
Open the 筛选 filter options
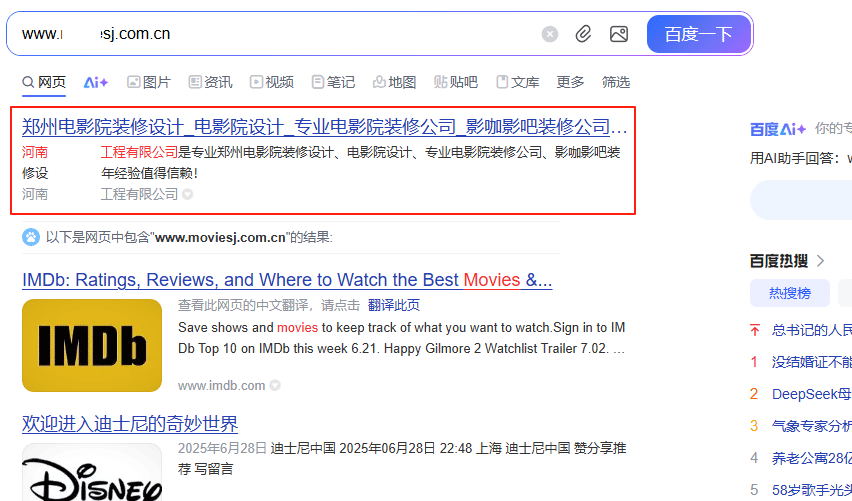[x=616, y=82]
